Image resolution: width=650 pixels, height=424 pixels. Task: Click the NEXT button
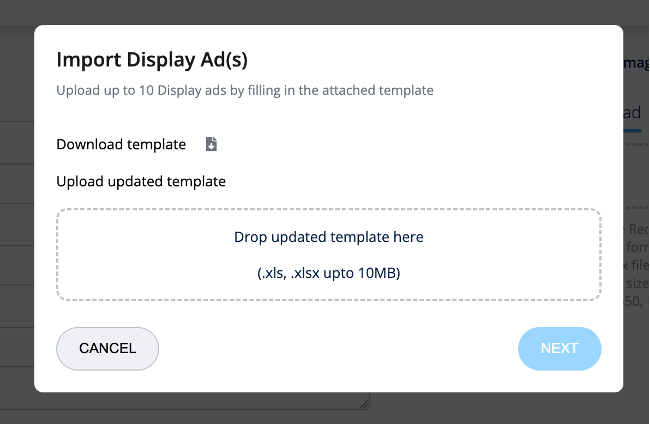559,348
